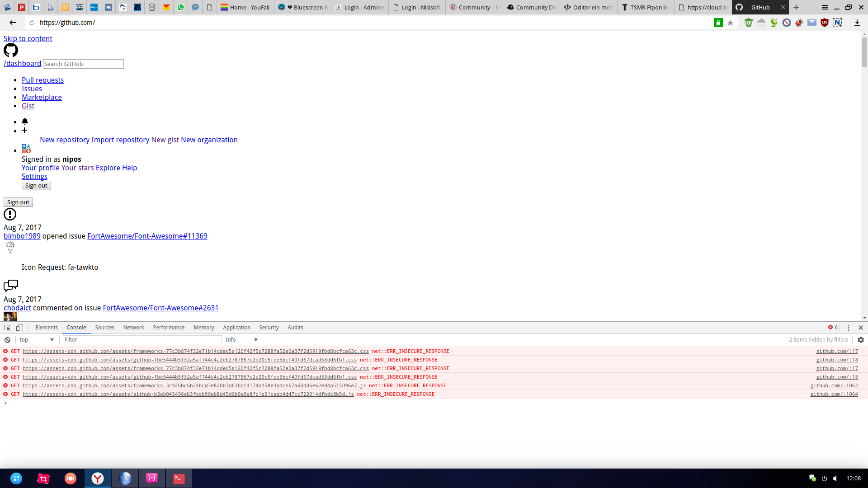Open the Elements tab in DevTools
Screen dimensions: 868x488
[47, 328]
